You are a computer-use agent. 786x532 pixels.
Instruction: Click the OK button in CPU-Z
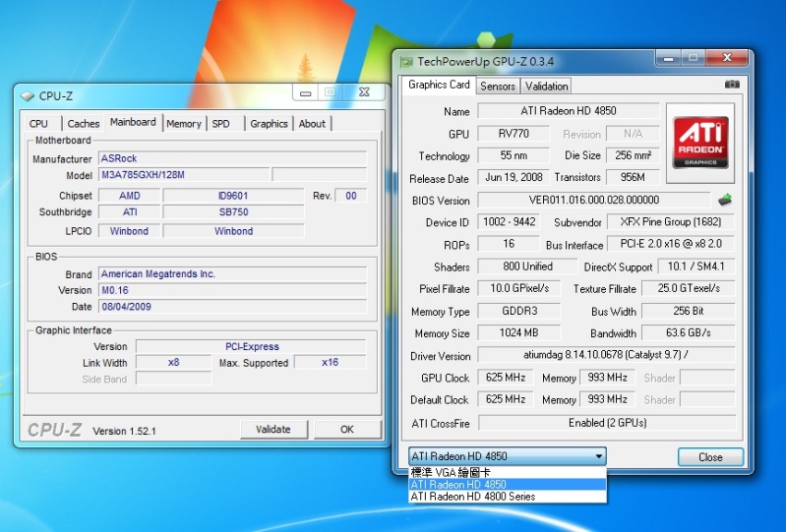[x=347, y=430]
